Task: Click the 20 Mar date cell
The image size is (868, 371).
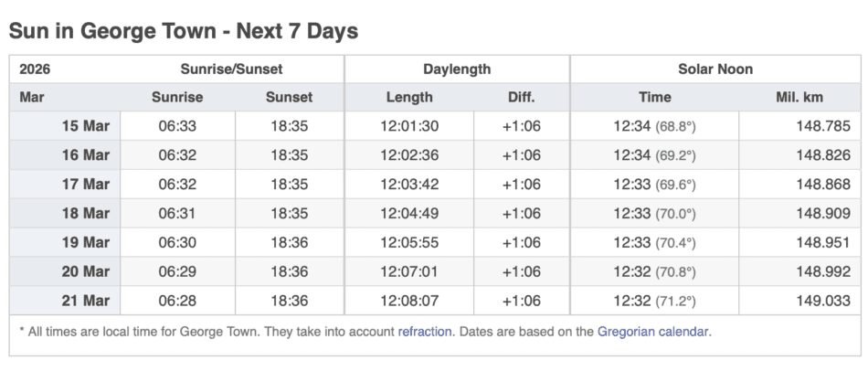Action: [85, 272]
